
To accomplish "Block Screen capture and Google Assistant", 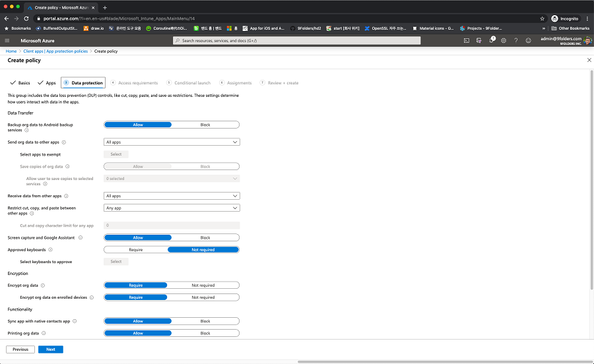I will 205,237.
